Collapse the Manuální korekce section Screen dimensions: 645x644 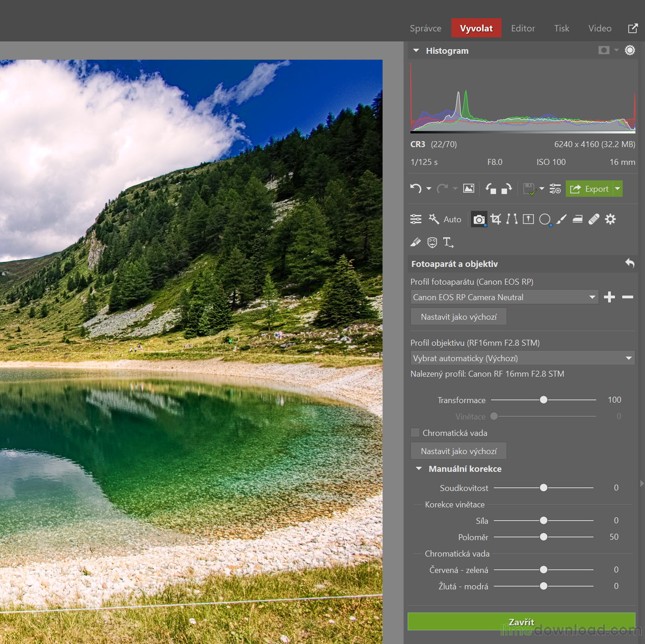tap(419, 469)
